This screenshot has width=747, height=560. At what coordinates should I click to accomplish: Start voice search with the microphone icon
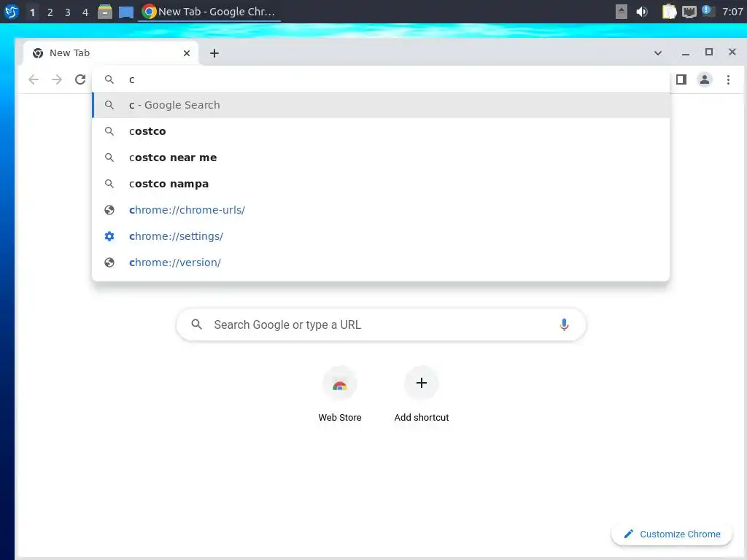tap(564, 324)
